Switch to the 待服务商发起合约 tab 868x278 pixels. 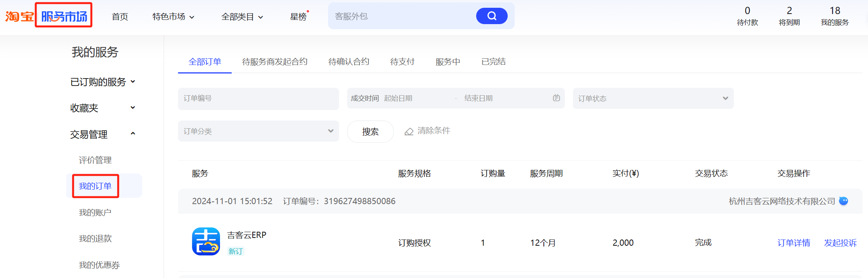tap(275, 62)
